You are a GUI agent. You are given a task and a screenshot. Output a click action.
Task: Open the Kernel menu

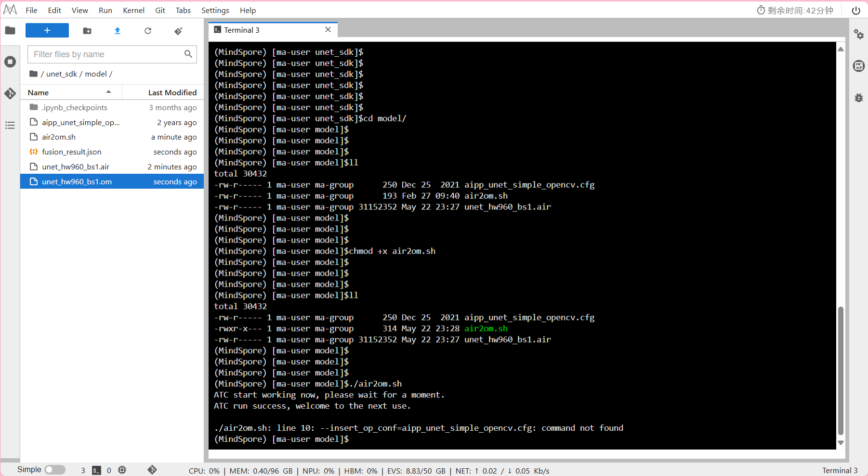(133, 10)
